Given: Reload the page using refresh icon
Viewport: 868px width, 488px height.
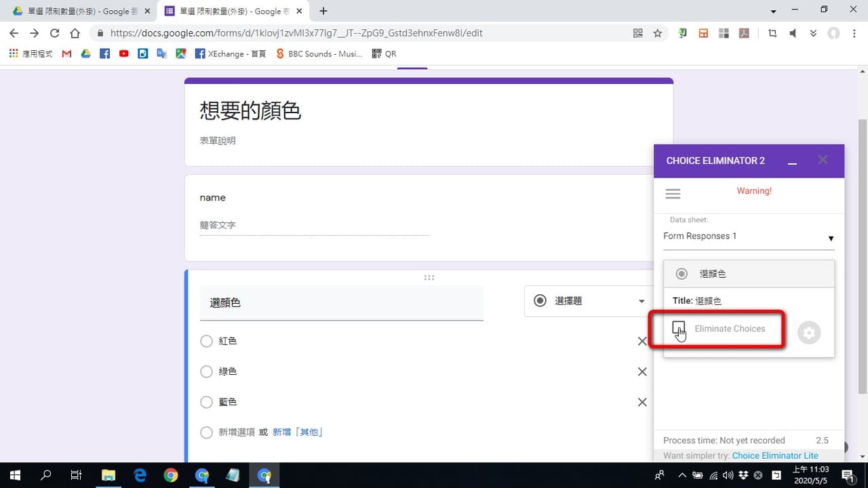Looking at the screenshot, I should [x=55, y=33].
